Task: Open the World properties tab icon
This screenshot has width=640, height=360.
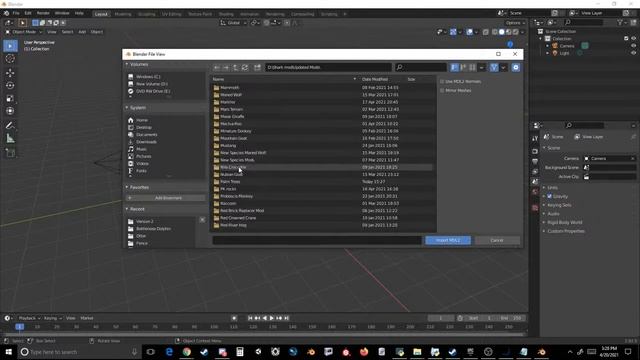Action: click(535, 191)
